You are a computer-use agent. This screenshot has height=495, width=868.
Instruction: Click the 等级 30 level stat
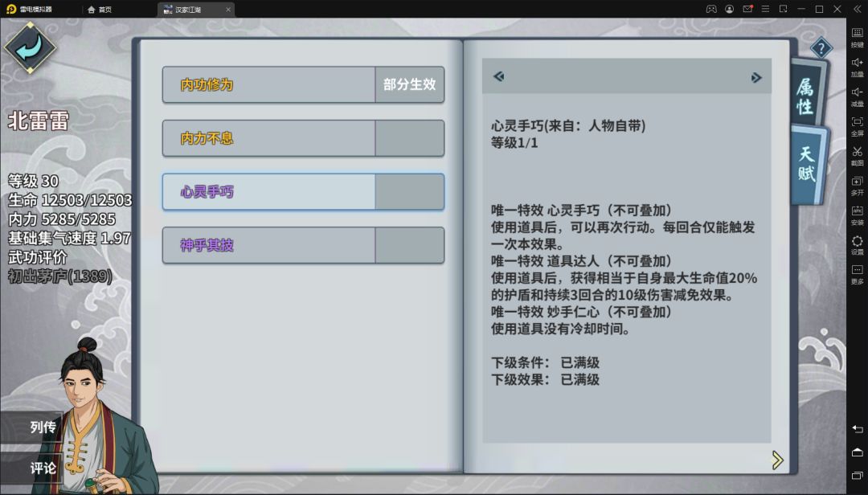33,181
